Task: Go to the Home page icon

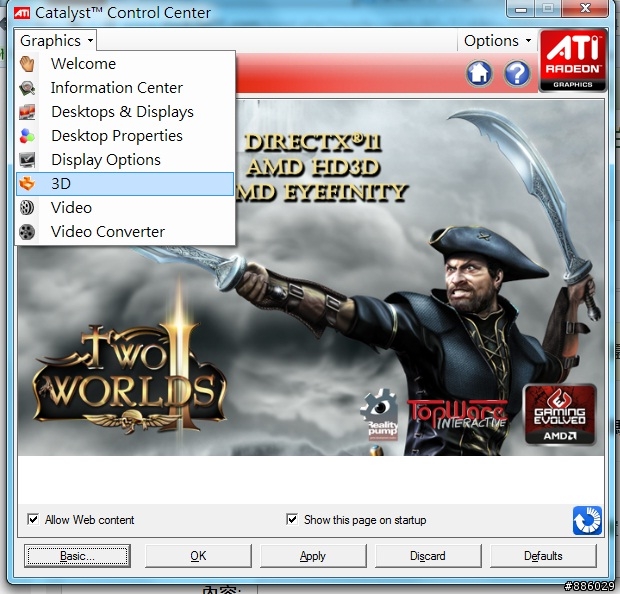Action: (479, 73)
